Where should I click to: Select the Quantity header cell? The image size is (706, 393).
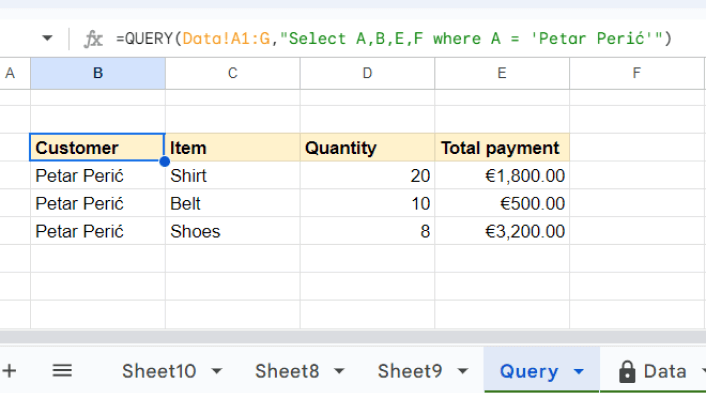click(x=367, y=147)
